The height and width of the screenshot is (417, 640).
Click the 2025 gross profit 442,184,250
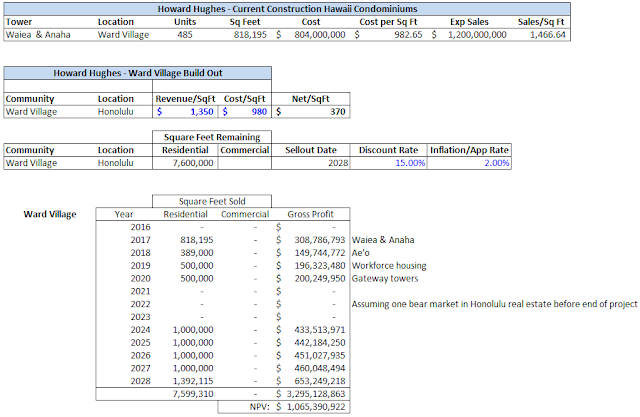click(320, 342)
